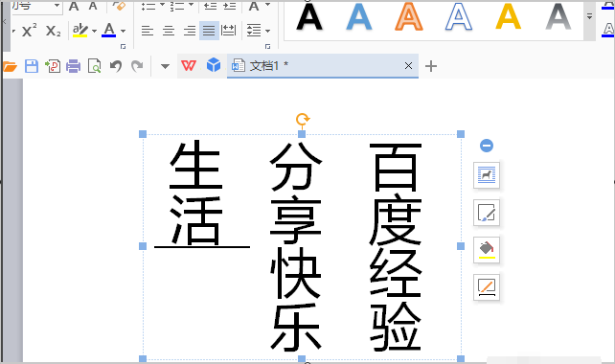Click the blue cube icon
This screenshot has width=615, height=364.
pyautogui.click(x=214, y=65)
